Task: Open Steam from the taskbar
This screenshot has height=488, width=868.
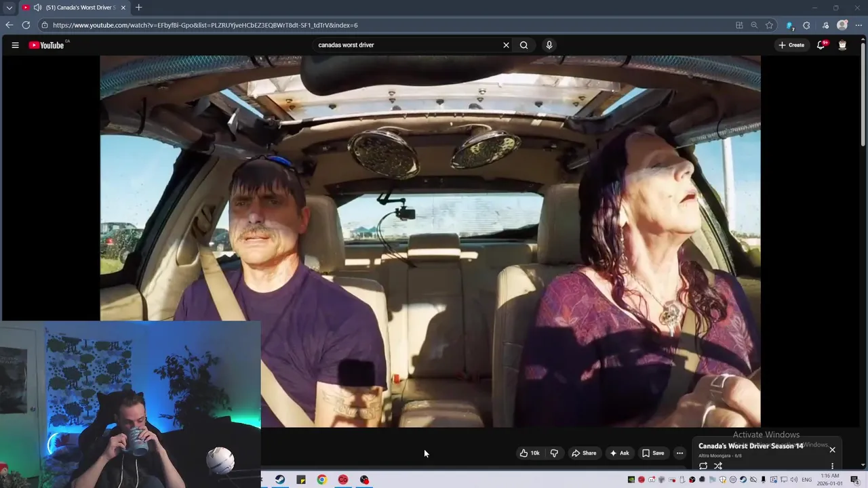Action: pyautogui.click(x=280, y=480)
